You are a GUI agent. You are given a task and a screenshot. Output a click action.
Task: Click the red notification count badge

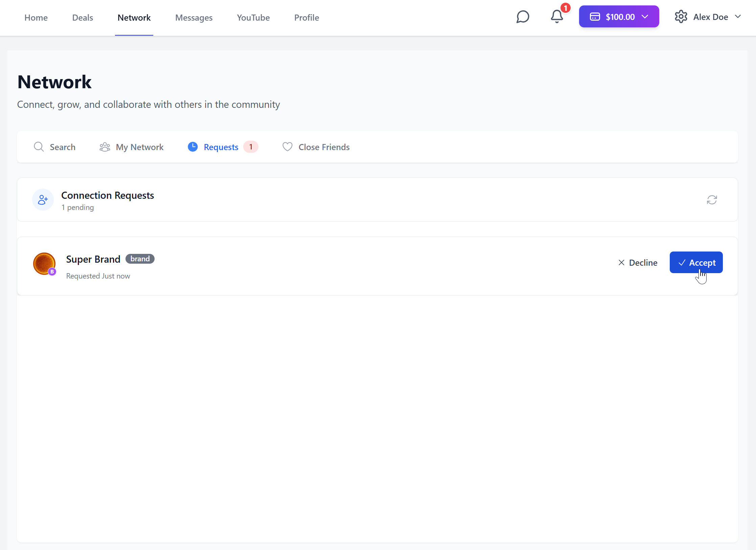[x=566, y=8]
